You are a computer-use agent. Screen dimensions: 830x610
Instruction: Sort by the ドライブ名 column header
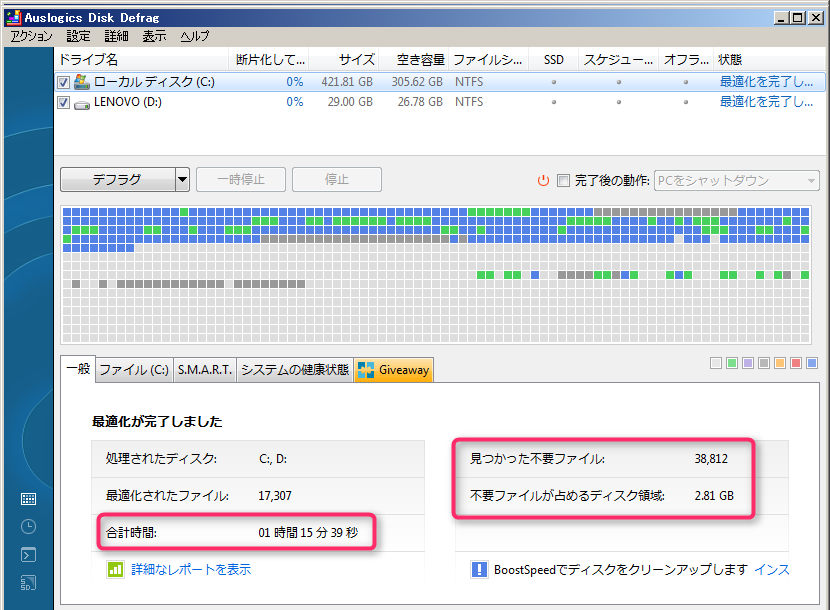[x=141, y=60]
